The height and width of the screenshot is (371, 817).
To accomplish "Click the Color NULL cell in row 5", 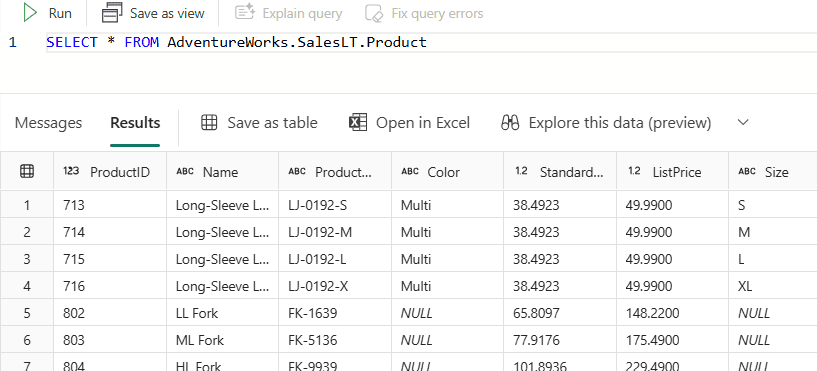I will [448, 313].
